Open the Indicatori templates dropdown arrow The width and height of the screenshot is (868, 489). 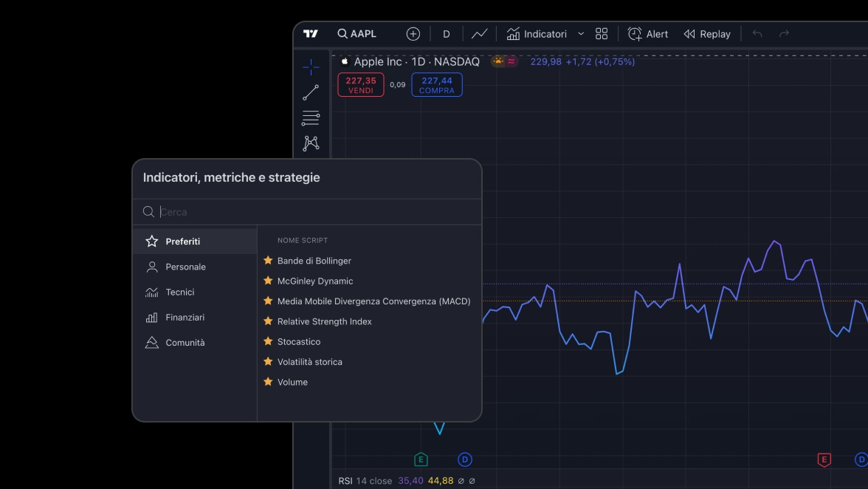click(580, 33)
